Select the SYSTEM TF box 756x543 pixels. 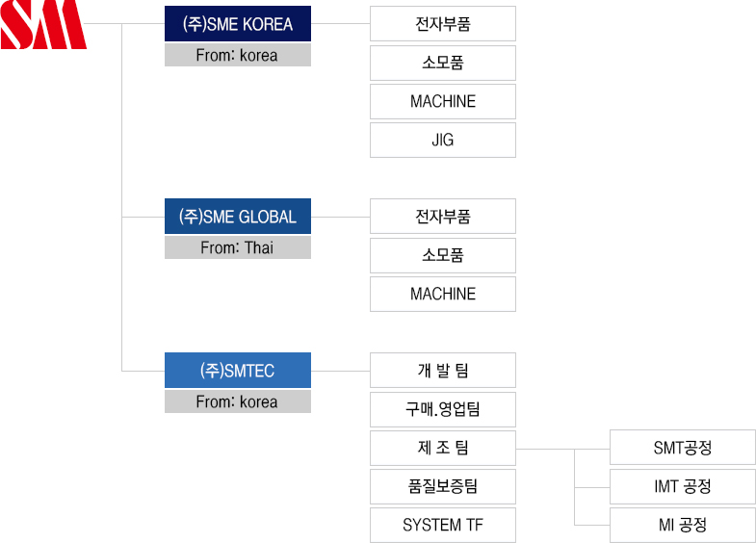443,525
